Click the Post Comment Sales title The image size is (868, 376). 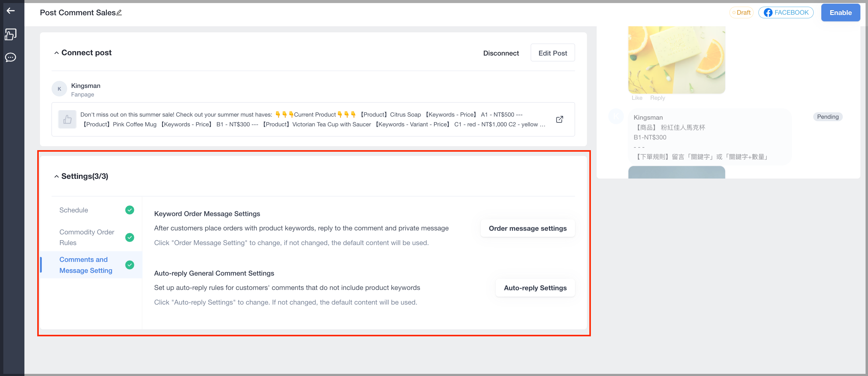point(78,13)
